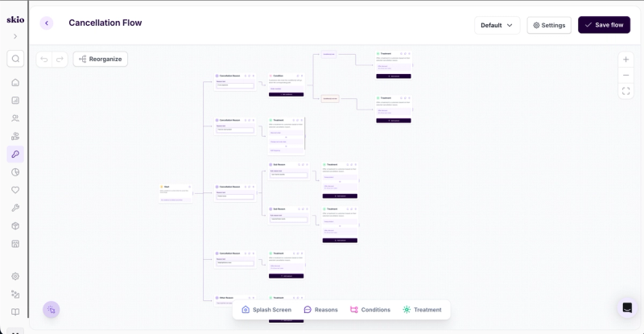This screenshot has height=334, width=644.
Task: Fit the flow to view
Action: 625,91
